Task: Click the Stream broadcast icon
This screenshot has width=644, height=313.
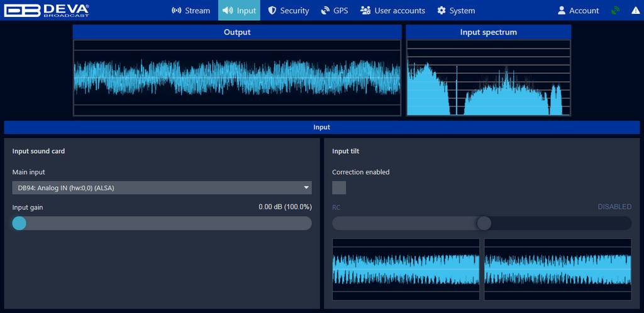Action: [x=177, y=11]
